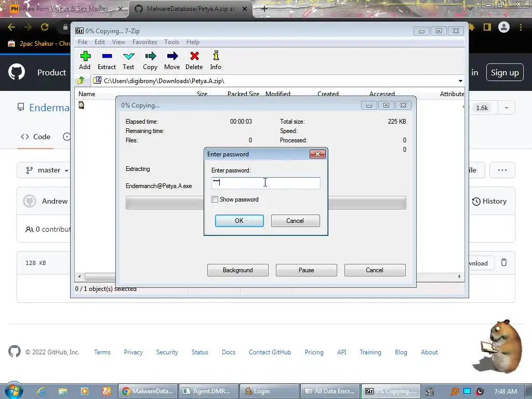The width and height of the screenshot is (532, 399).
Task: Open the Endermanch repository owner link
Action: (x=49, y=108)
